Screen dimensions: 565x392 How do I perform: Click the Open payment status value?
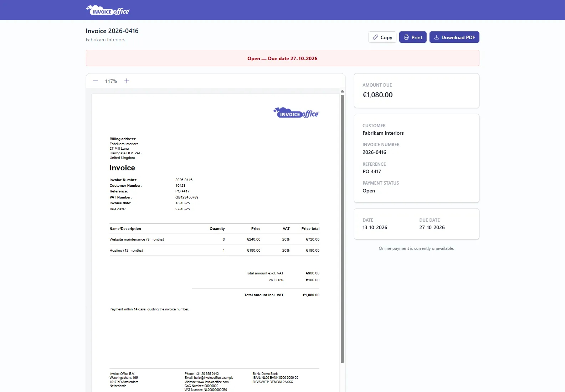point(369,191)
